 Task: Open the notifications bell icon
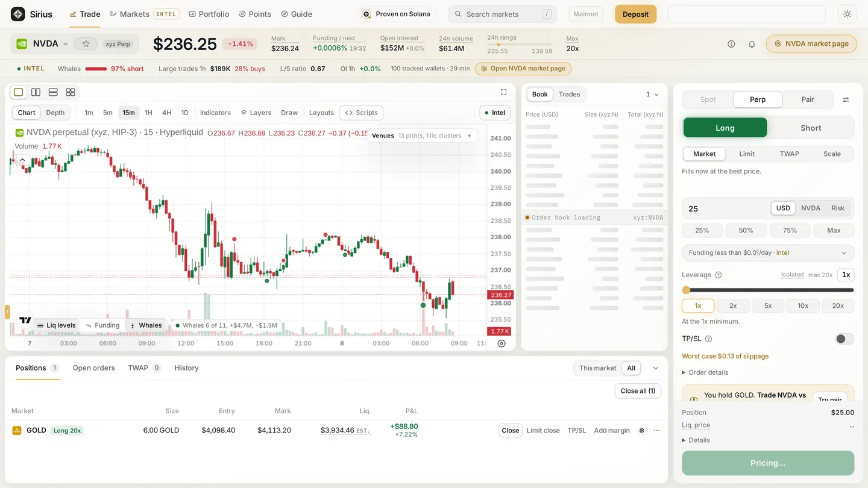coord(752,44)
